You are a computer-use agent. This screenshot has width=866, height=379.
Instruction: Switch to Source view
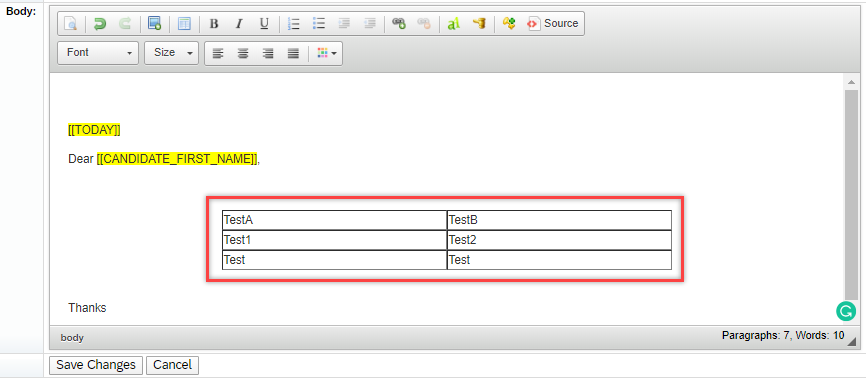[x=553, y=23]
